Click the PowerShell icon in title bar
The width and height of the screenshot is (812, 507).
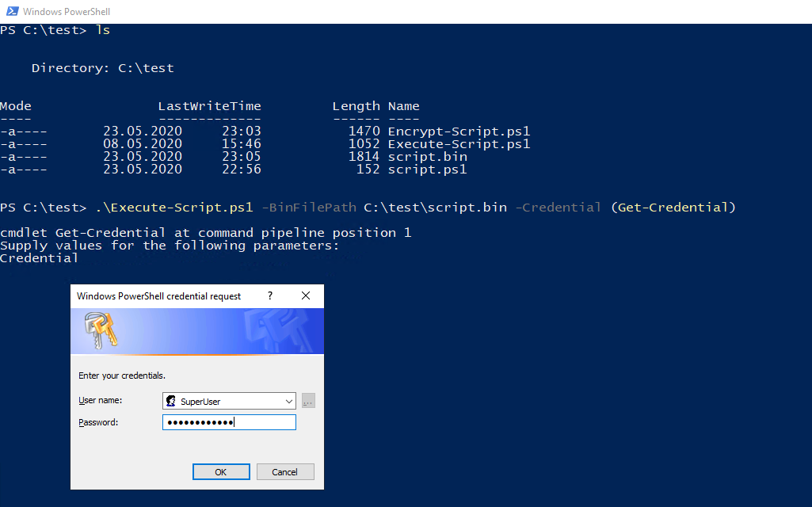(12, 11)
